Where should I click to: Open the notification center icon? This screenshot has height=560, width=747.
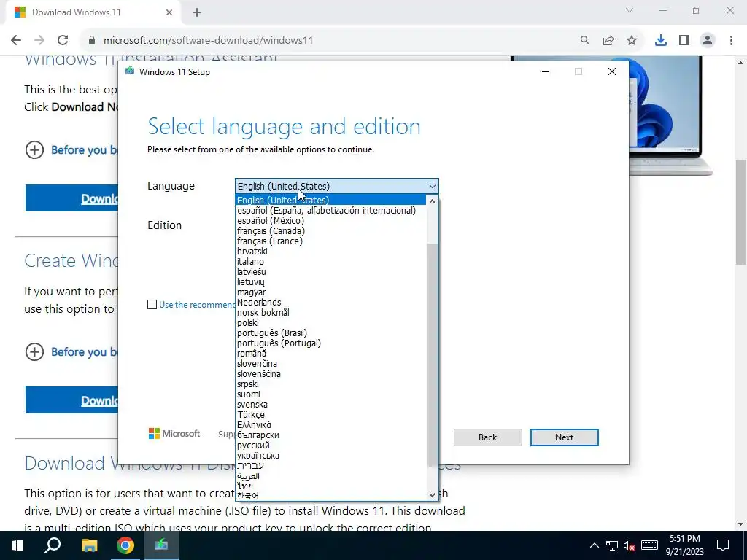723,545
